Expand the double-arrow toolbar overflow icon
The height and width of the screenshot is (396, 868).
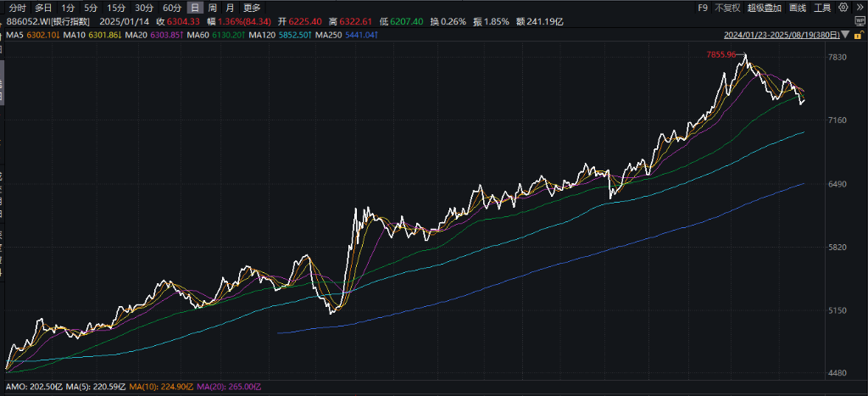[860, 7]
